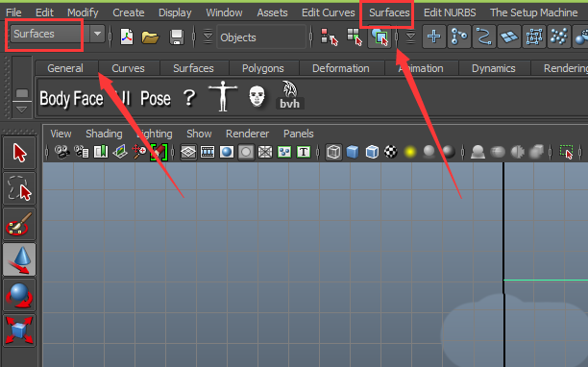Switch to the Rendering shelf tab
588x367 pixels.
pyautogui.click(x=566, y=68)
